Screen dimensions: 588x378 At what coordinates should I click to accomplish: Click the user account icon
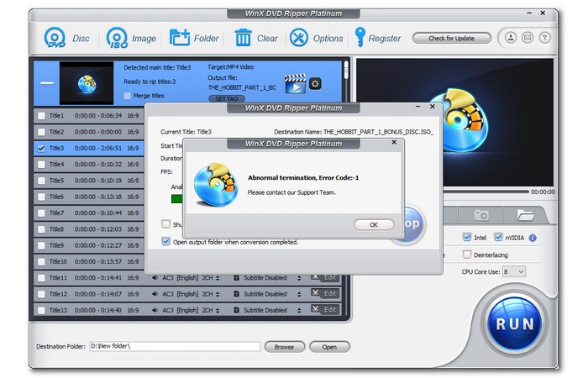511,38
